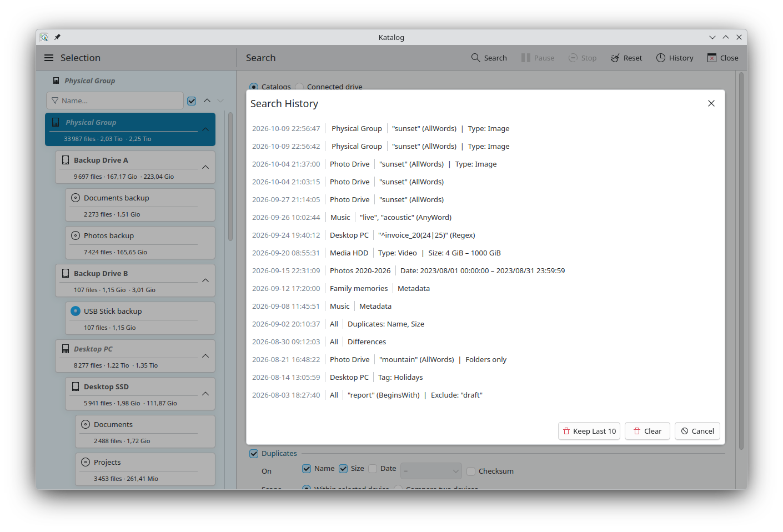783x532 pixels.
Task: Select the 2026-10-04 21:37:00 history entry
Action: click(x=485, y=164)
